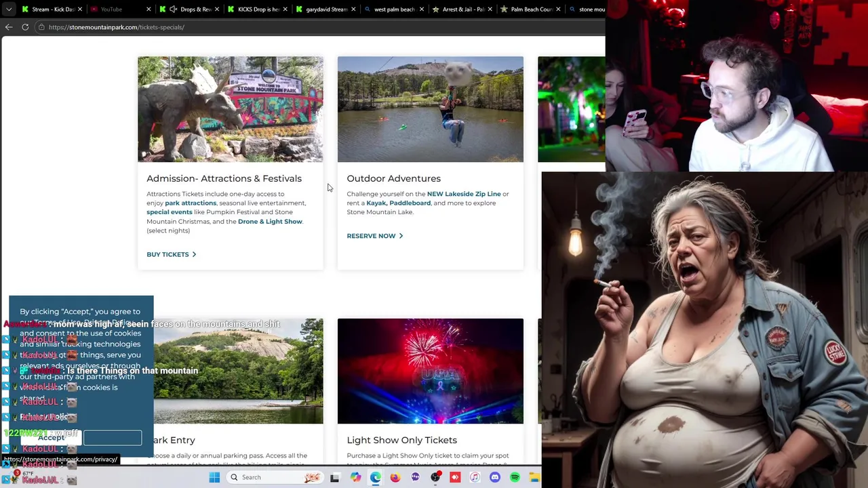Viewport: 868px width, 488px height.
Task: Close the Drops & Rewards tab
Action: pyautogui.click(x=217, y=9)
